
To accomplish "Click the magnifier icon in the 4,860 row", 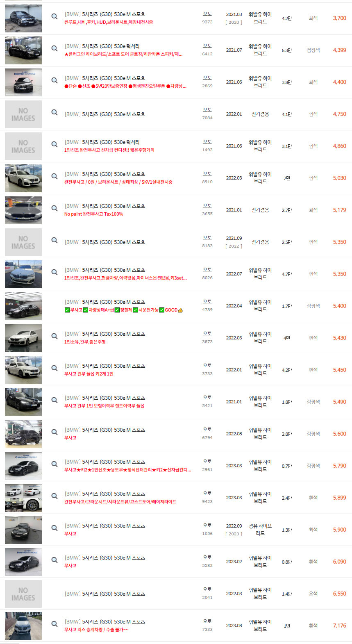I will 54,144.
